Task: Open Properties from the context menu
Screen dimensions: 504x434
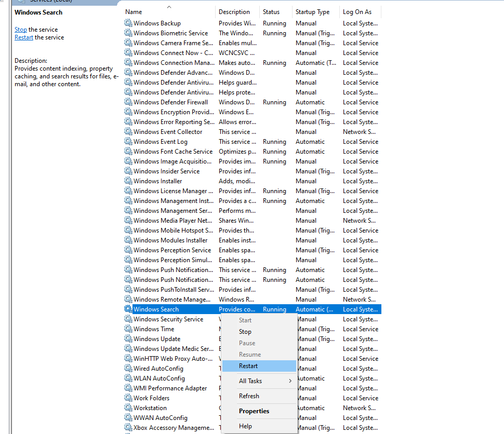Action: click(x=259, y=411)
